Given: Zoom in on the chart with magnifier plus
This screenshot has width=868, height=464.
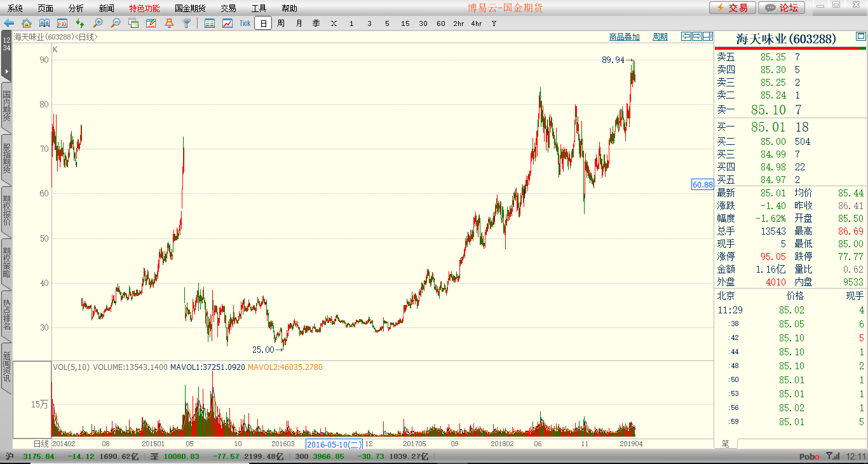Looking at the screenshot, I should coord(98,24).
